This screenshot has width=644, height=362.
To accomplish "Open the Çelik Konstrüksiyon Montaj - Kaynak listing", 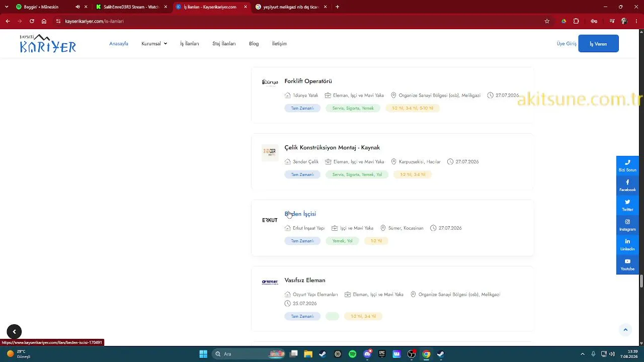I will pyautogui.click(x=332, y=147).
